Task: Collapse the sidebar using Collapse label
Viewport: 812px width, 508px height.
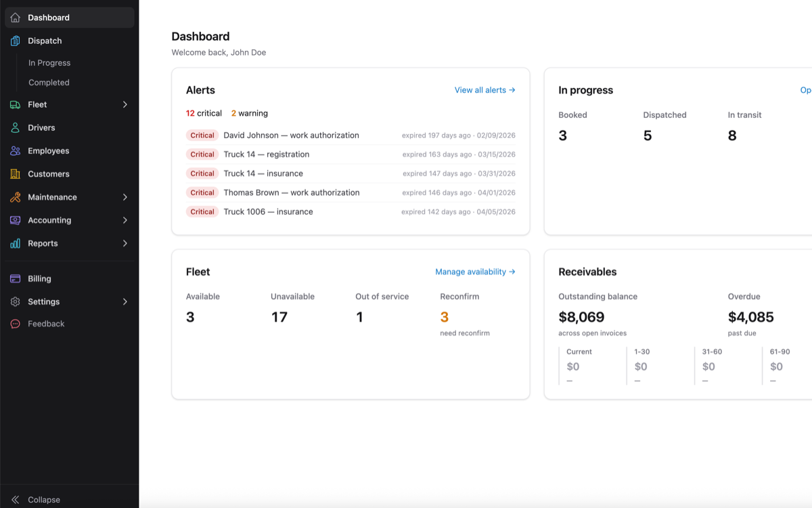Action: [44, 500]
